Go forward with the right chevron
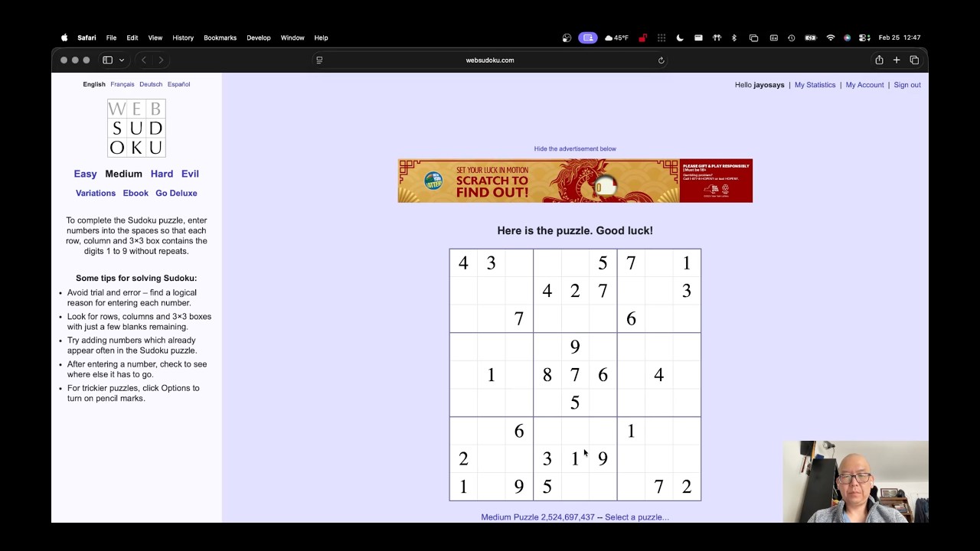Viewport: 980px width, 551px height. (x=161, y=60)
